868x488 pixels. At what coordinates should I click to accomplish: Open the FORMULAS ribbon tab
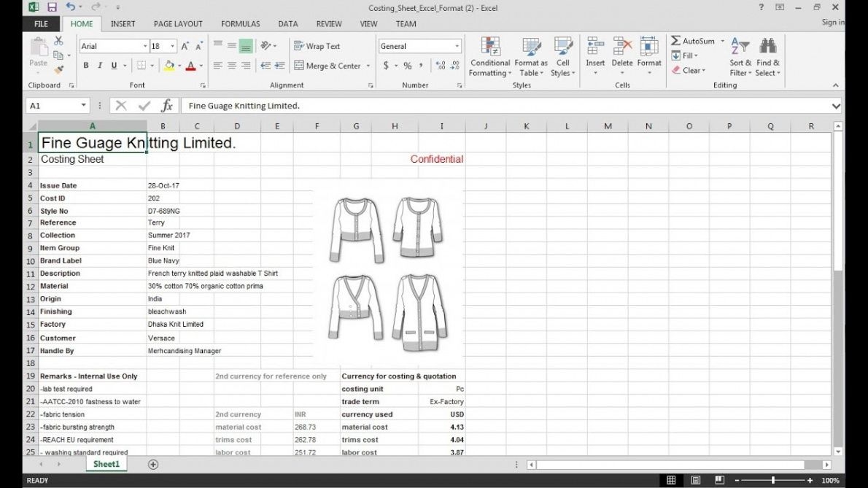[240, 23]
